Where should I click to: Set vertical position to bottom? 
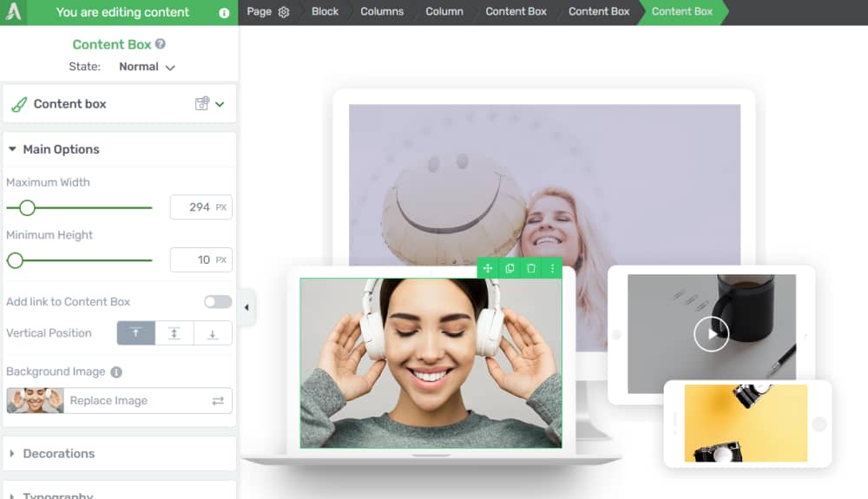tap(213, 333)
